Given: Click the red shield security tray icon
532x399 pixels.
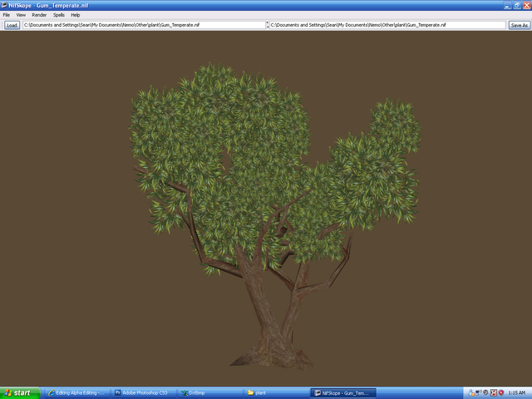Looking at the screenshot, I should pos(500,392).
